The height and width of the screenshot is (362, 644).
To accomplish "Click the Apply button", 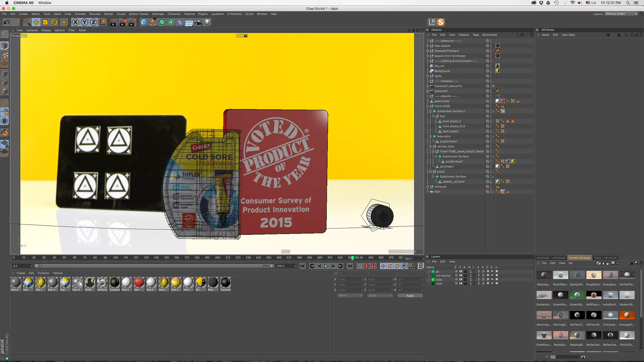I will (x=410, y=296).
